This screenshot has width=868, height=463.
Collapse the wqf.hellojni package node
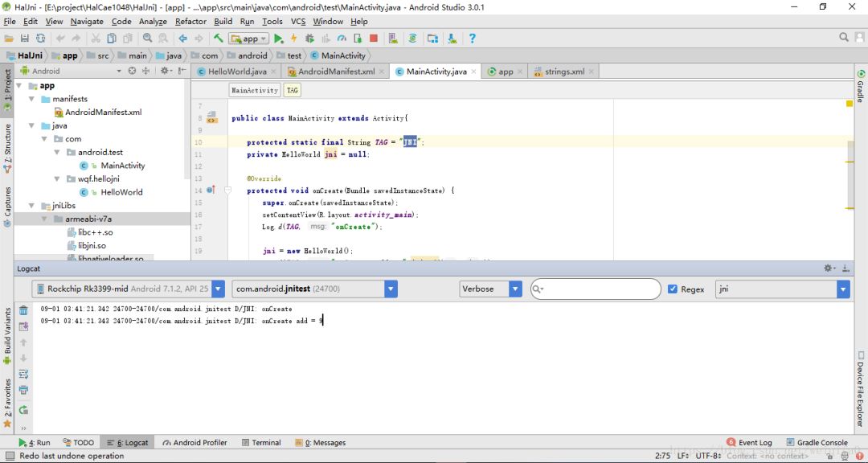57,179
